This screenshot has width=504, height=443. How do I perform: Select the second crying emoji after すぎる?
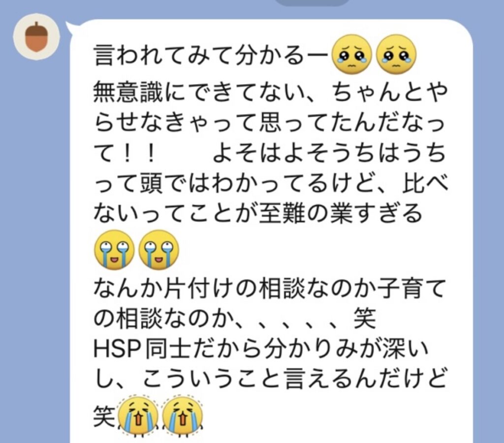(158, 249)
